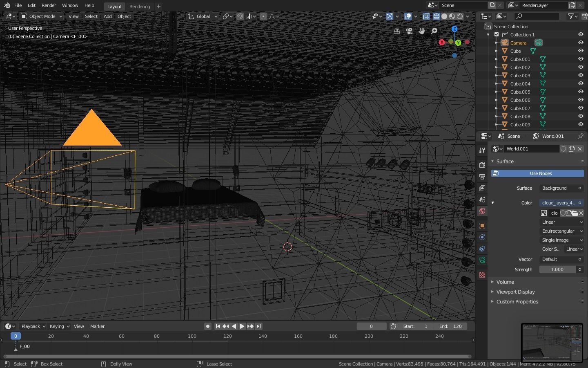588x368 pixels.
Task: Toggle X-ray transparency button
Action: [426, 16]
